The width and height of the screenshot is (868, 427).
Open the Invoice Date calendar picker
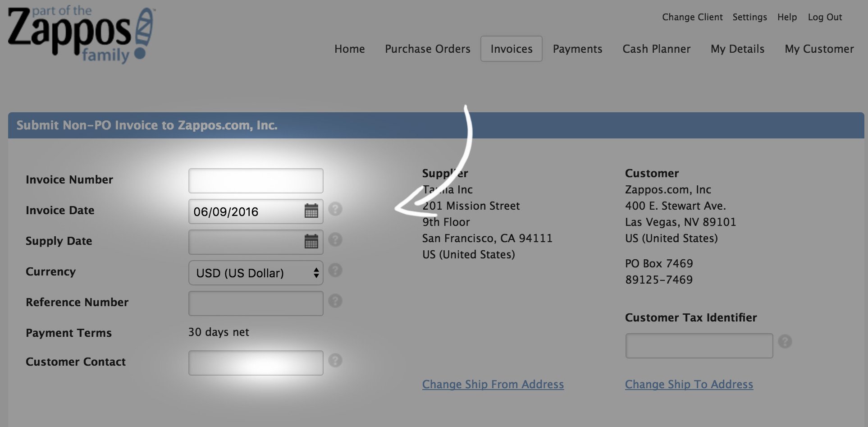click(311, 211)
